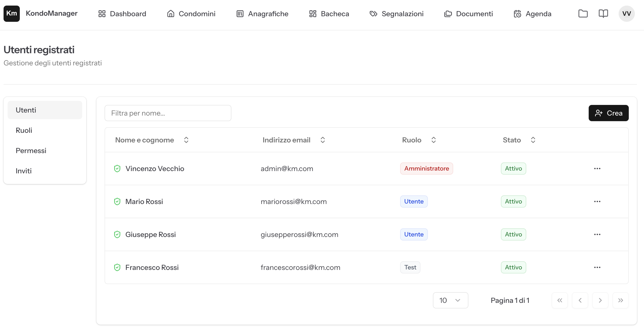
Task: Click the Km logo icon
Action: [x=11, y=13]
